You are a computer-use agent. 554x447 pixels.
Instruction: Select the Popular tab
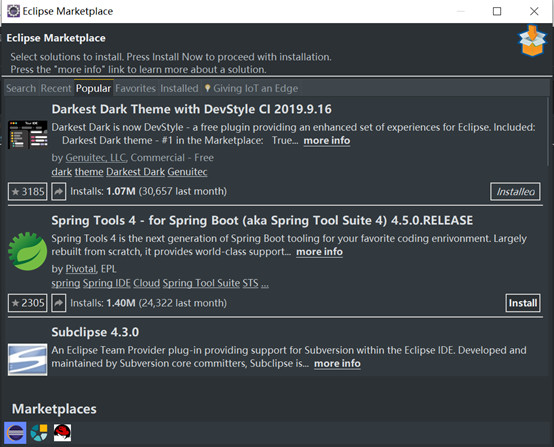[x=93, y=88]
